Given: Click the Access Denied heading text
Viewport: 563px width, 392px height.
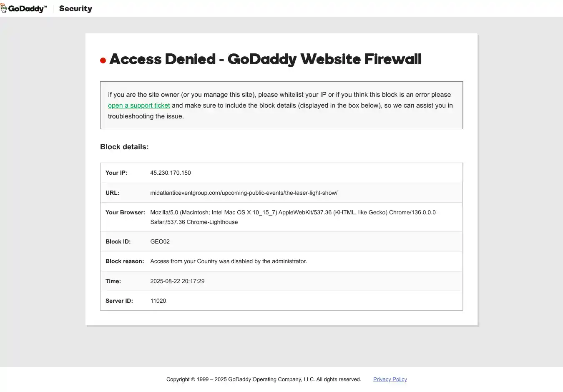Looking at the screenshot, I should pos(265,59).
